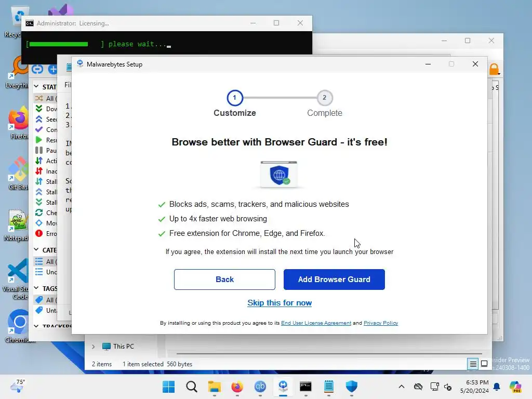
Task: Open the Privacy Policy link
Action: [x=381, y=323]
